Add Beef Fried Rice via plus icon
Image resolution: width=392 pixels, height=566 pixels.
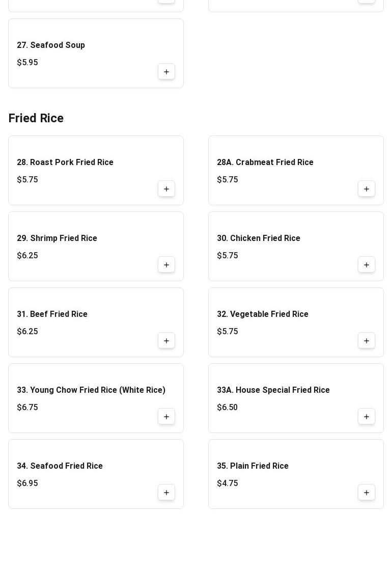[x=166, y=341]
